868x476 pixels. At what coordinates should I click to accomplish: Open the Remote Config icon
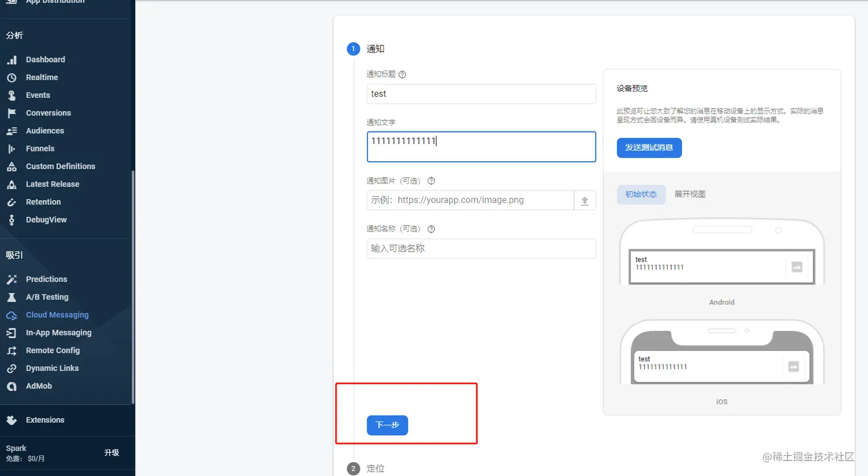[13, 350]
